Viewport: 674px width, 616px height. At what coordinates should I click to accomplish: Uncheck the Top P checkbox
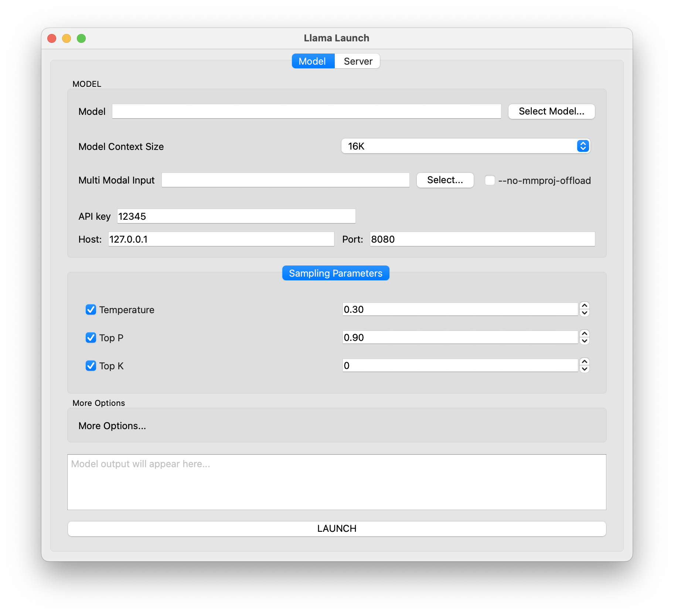pos(91,338)
